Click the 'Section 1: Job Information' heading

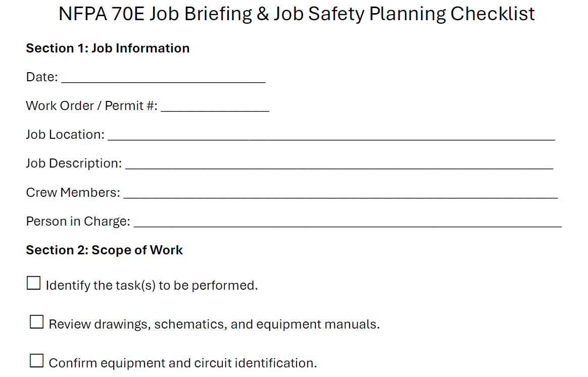coord(108,48)
